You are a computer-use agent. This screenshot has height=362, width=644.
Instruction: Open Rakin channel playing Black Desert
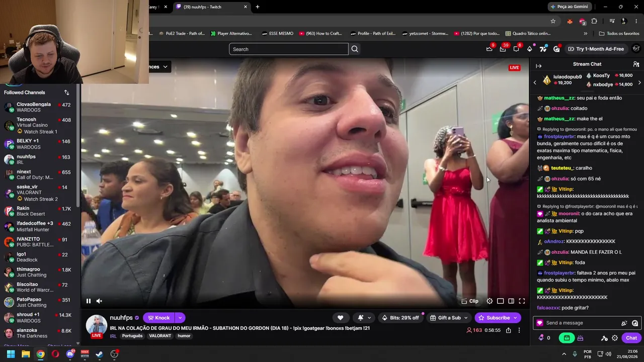click(x=38, y=211)
